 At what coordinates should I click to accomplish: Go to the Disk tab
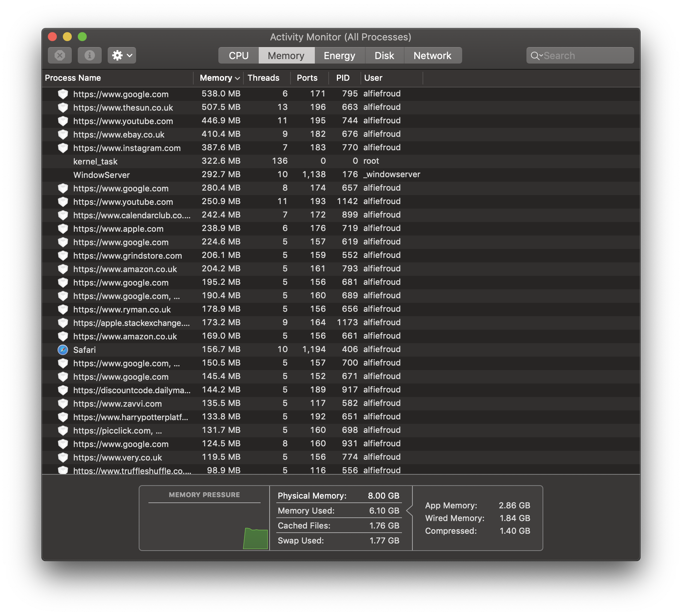[x=384, y=55]
